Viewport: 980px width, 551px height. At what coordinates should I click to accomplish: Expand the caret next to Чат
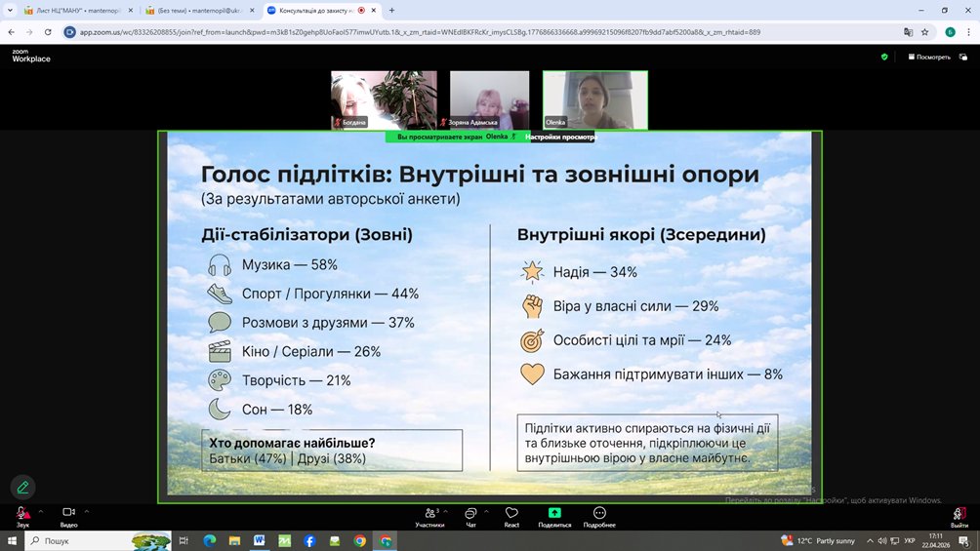click(x=486, y=512)
